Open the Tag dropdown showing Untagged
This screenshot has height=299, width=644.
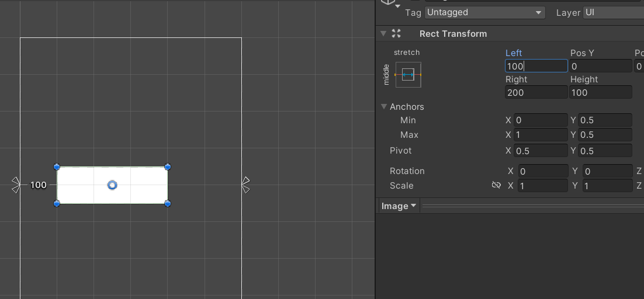tap(485, 13)
